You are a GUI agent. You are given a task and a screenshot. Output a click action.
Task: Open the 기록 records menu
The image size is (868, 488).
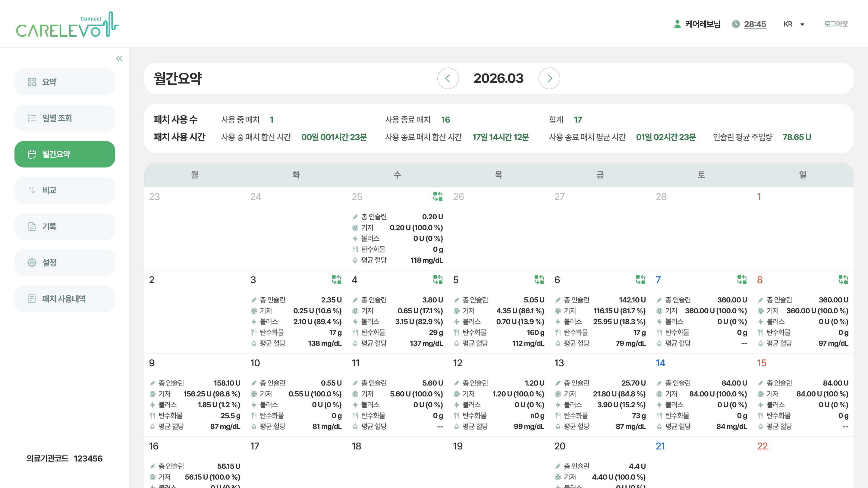point(65,226)
